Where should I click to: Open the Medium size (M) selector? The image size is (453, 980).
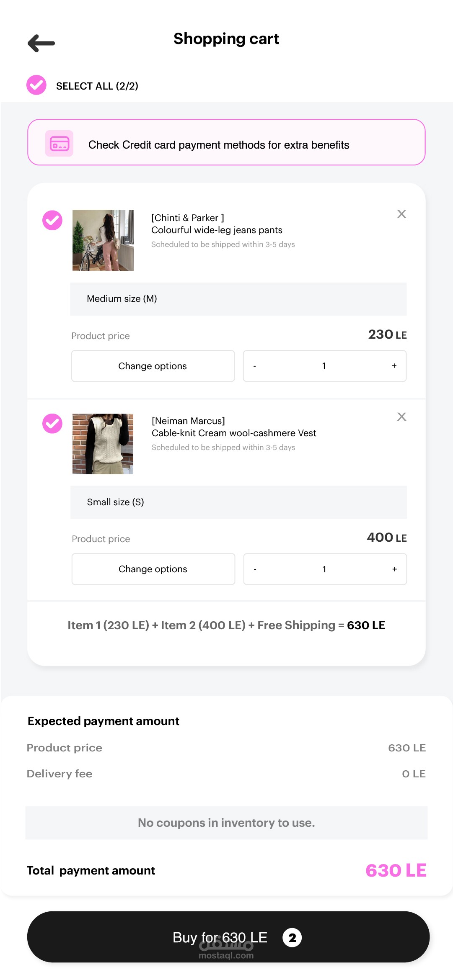[238, 299]
